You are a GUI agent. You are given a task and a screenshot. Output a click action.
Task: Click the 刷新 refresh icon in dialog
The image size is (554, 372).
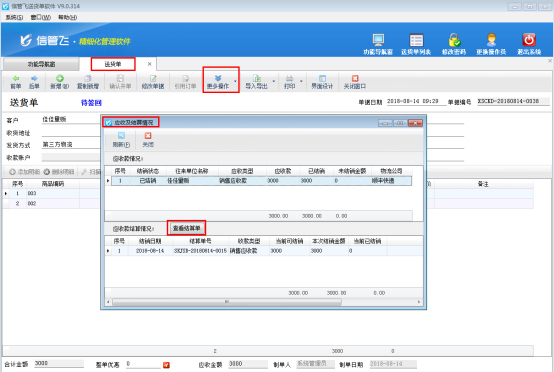click(x=121, y=136)
